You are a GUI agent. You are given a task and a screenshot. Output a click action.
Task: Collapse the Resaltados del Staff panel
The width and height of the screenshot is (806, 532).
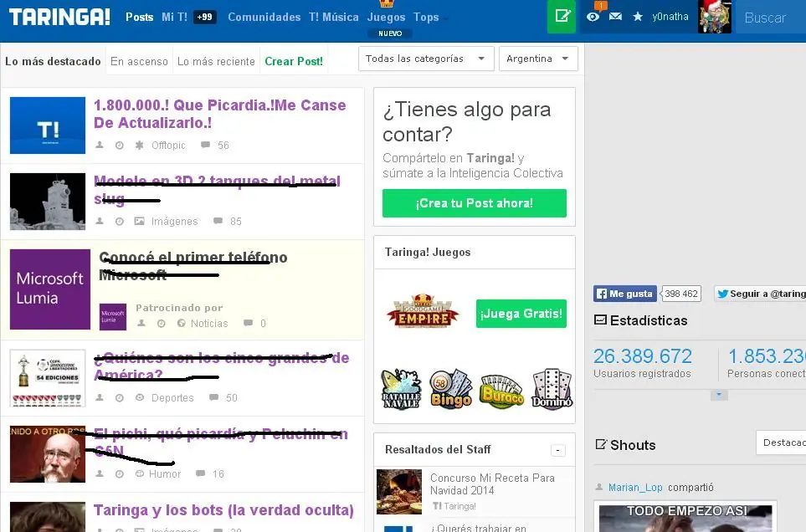click(557, 450)
